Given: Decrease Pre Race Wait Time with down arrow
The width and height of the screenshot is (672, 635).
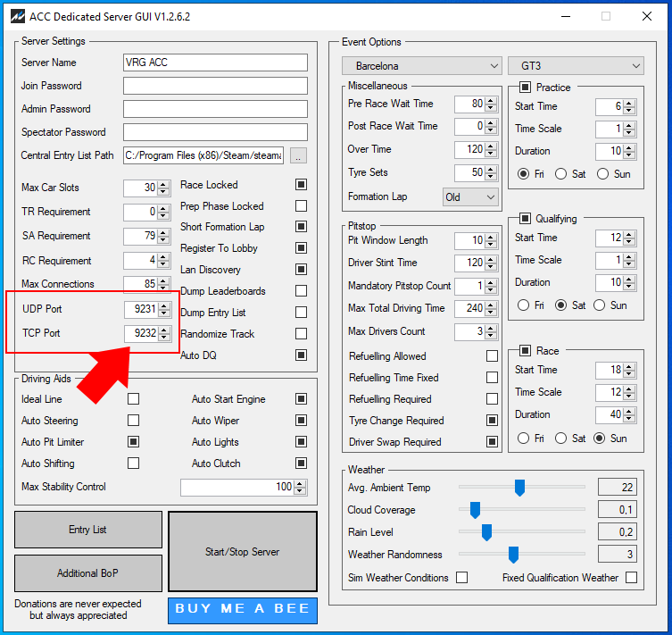Looking at the screenshot, I should tap(491, 108).
